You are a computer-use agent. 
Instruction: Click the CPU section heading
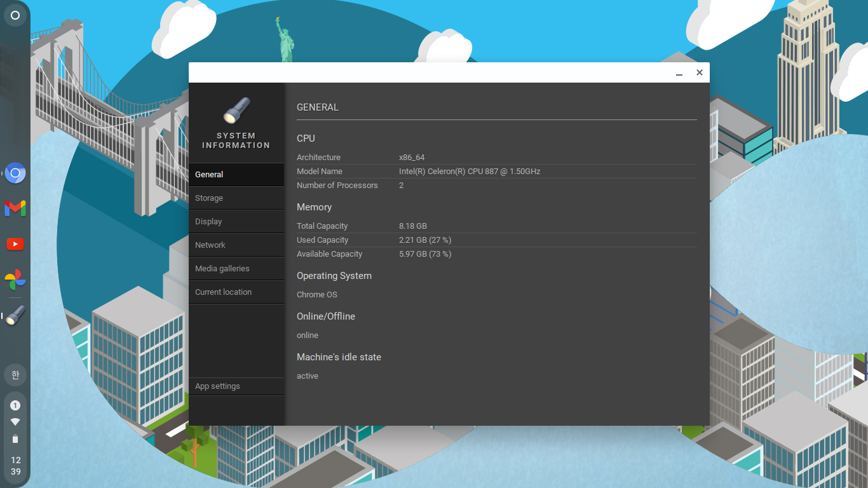(x=306, y=139)
